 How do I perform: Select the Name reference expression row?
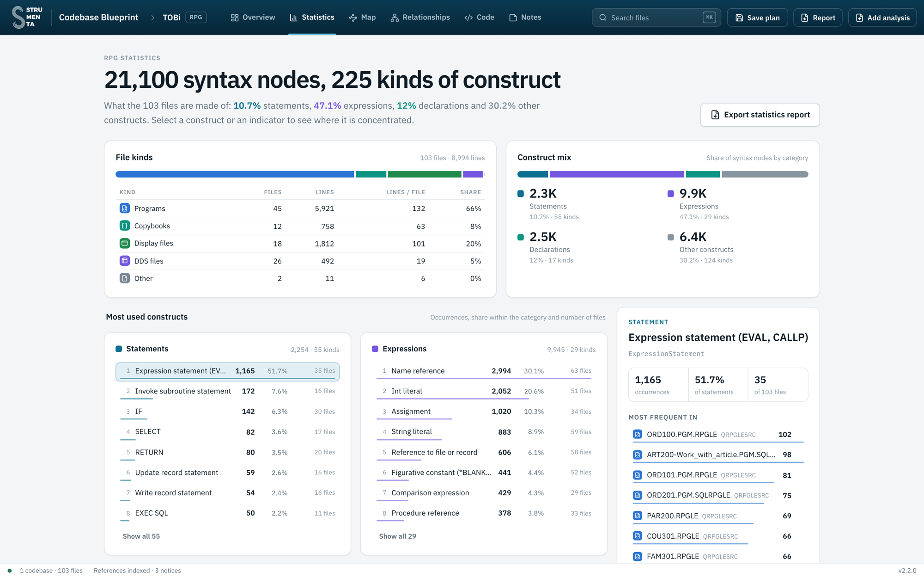click(x=483, y=371)
